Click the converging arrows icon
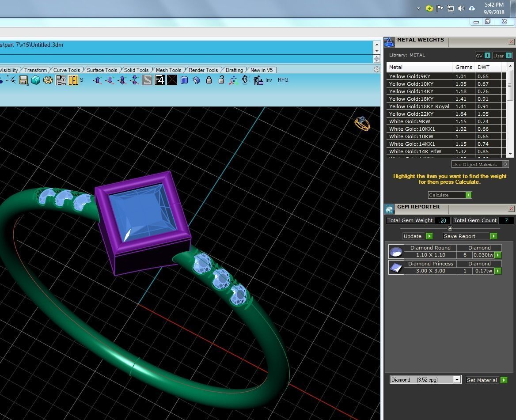The width and height of the screenshot is (516, 420). tap(135, 80)
